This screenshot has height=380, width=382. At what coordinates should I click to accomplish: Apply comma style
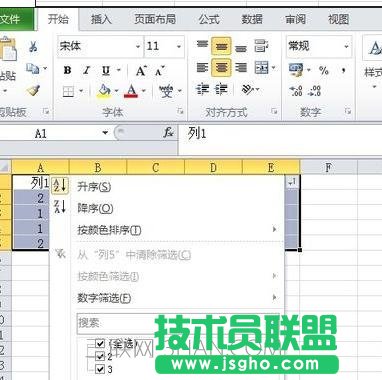point(343,70)
